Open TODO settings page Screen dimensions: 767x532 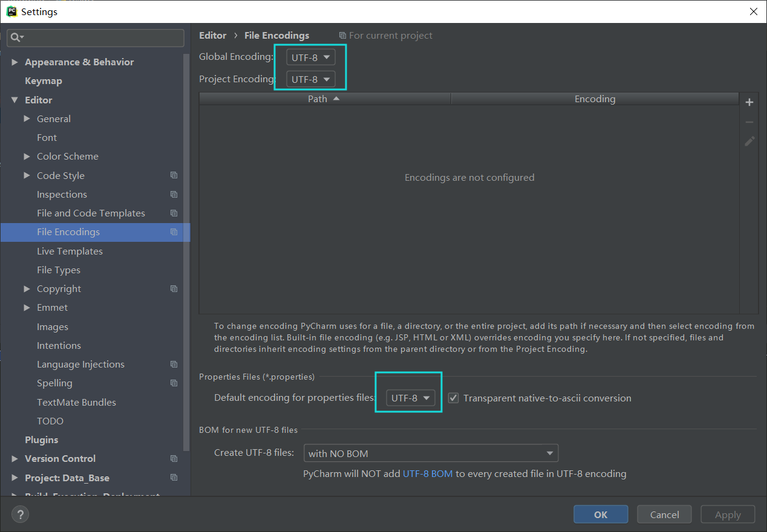click(x=50, y=421)
